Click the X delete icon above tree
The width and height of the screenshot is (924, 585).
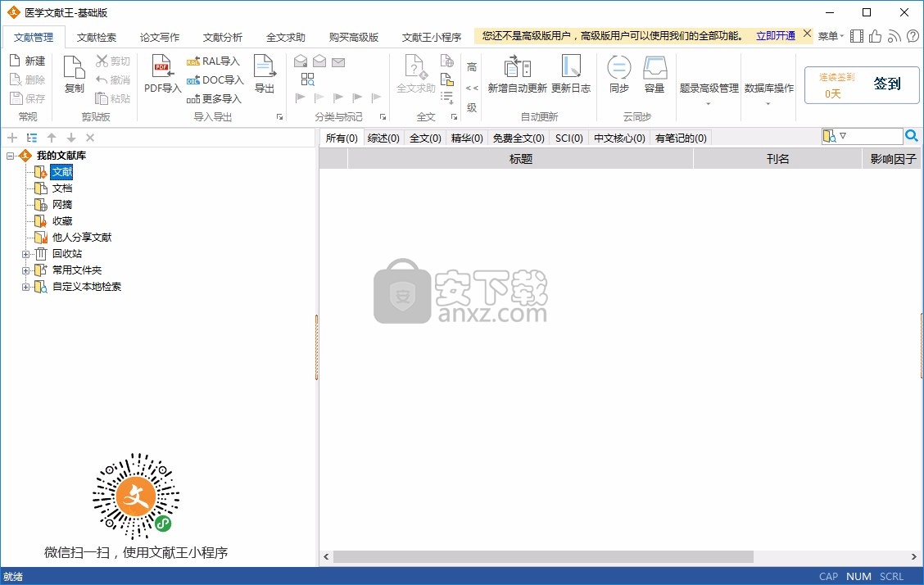click(x=90, y=138)
